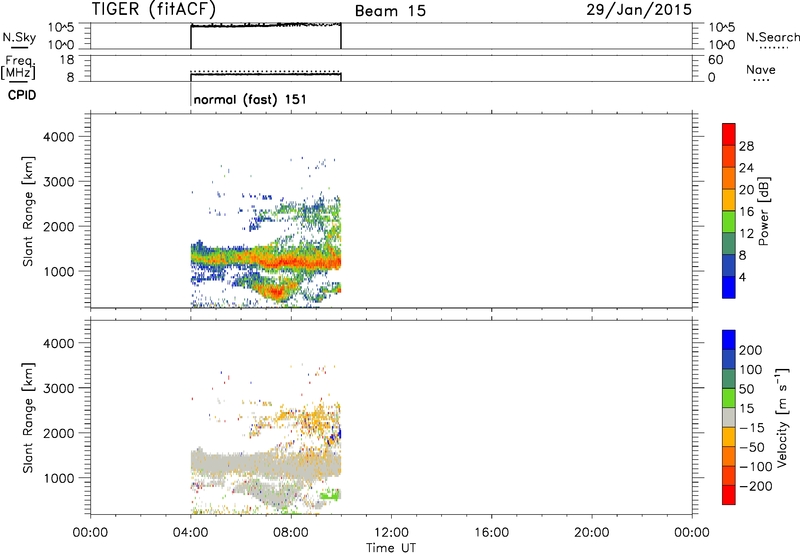
Task: Click the 200 tick on the velocity colorbar
Action: 751,350
